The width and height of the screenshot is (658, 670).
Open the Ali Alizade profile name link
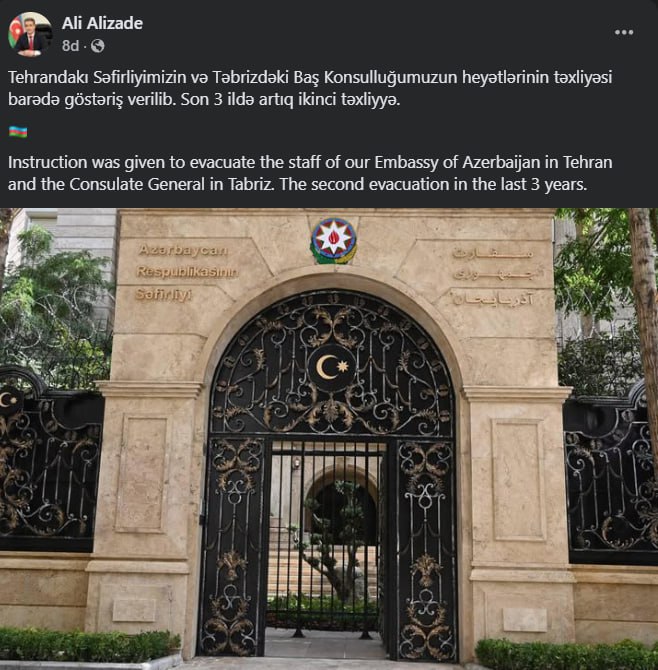102,23
